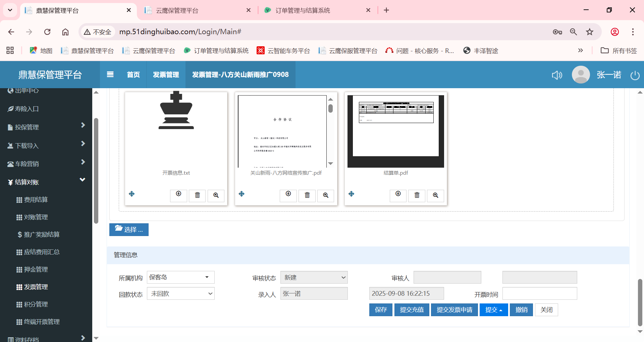Screen dimensions: 644x342
Task: Click move handle on 关山新雨 pdf card
Action: tap(241, 194)
